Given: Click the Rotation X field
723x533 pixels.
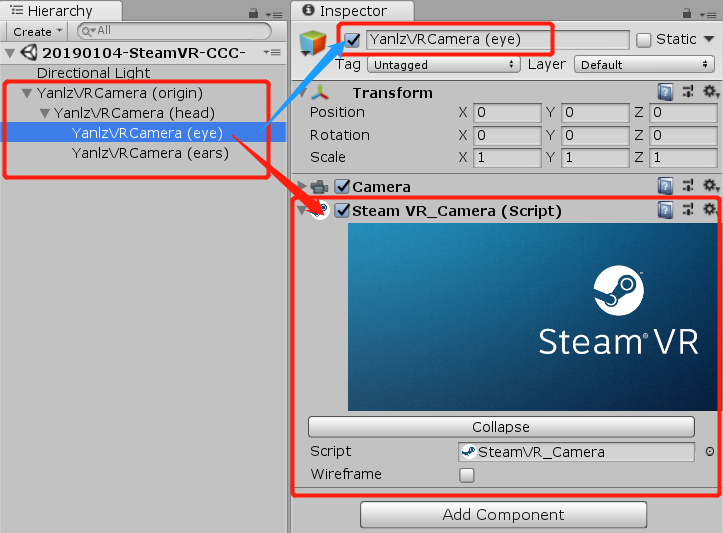Looking at the screenshot, I should 507,136.
